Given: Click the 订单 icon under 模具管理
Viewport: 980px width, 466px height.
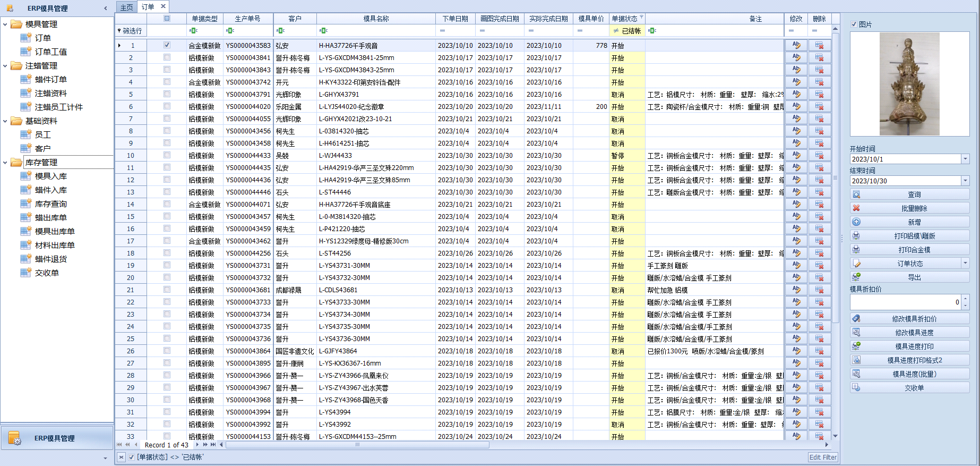Looking at the screenshot, I should click(25, 38).
